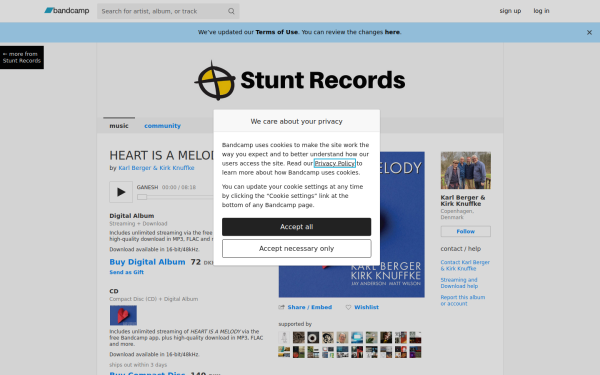Image resolution: width=600 pixels, height=375 pixels.
Task: Click Accept necessary only button
Action: (x=297, y=249)
